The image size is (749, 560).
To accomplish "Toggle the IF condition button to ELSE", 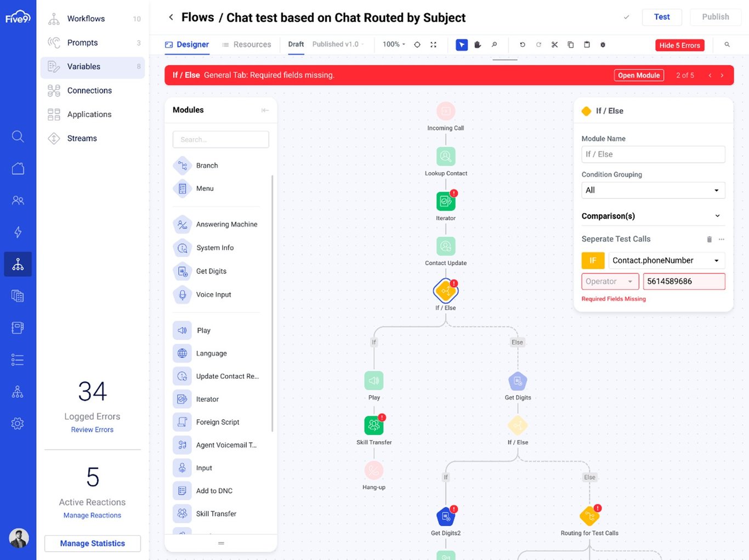I will [x=593, y=260].
